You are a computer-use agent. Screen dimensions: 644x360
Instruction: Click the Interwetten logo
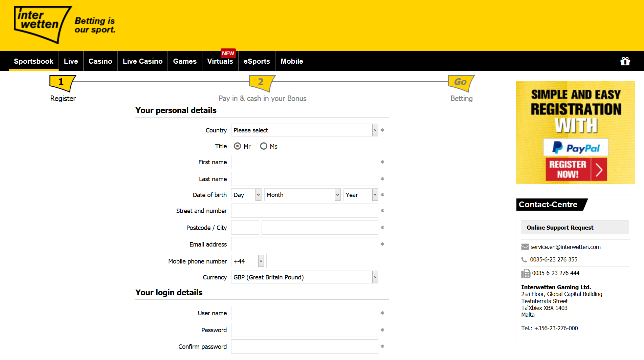[43, 25]
